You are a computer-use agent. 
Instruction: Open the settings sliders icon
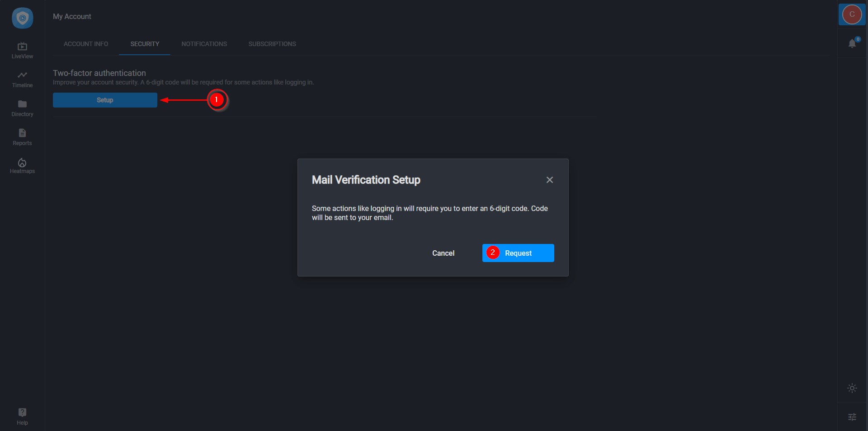click(852, 417)
